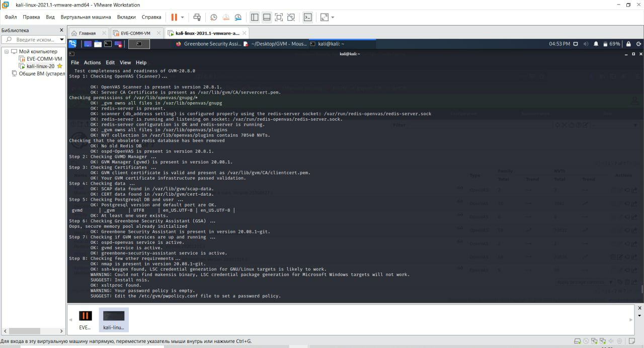
Task: Click the Kali display settings tray icon
Action: tap(576, 44)
